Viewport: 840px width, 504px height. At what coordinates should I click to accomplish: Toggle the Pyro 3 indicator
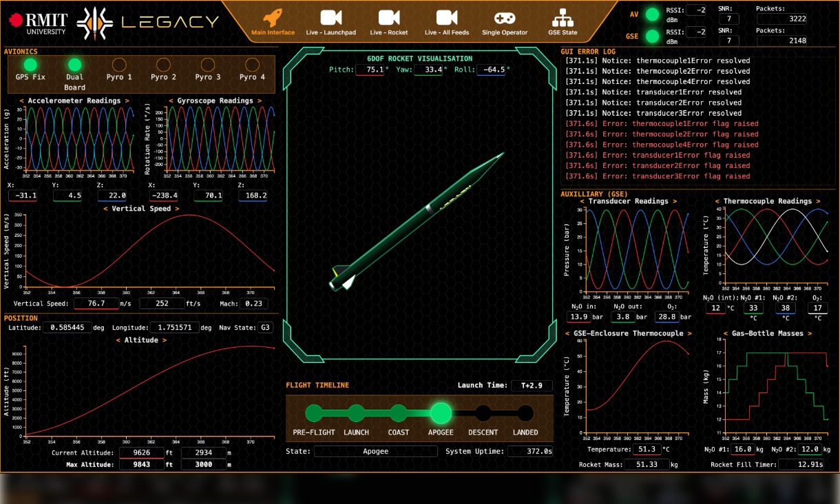point(208,65)
